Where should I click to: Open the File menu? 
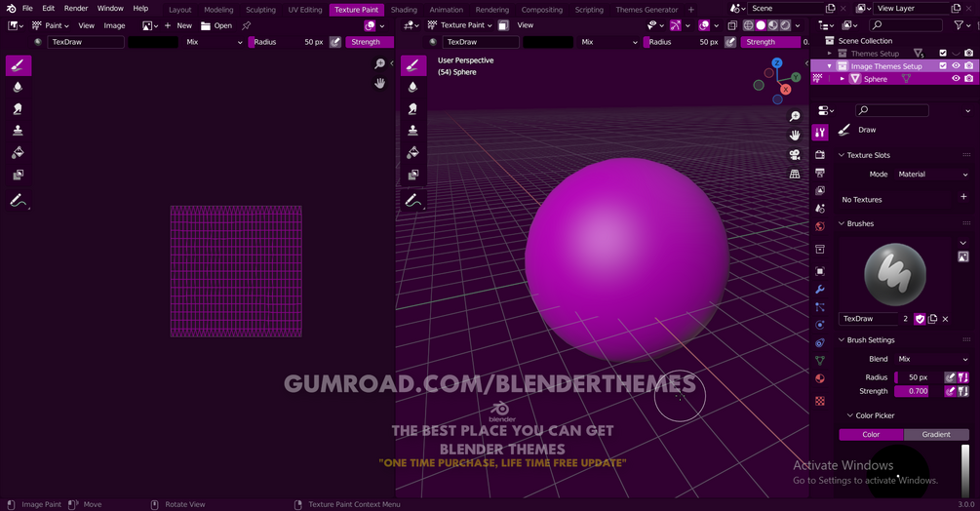27,8
